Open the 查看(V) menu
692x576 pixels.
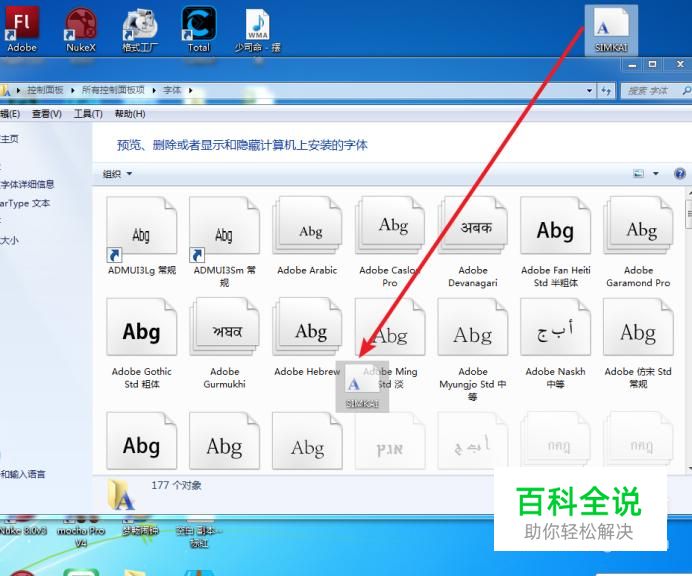click(x=46, y=114)
